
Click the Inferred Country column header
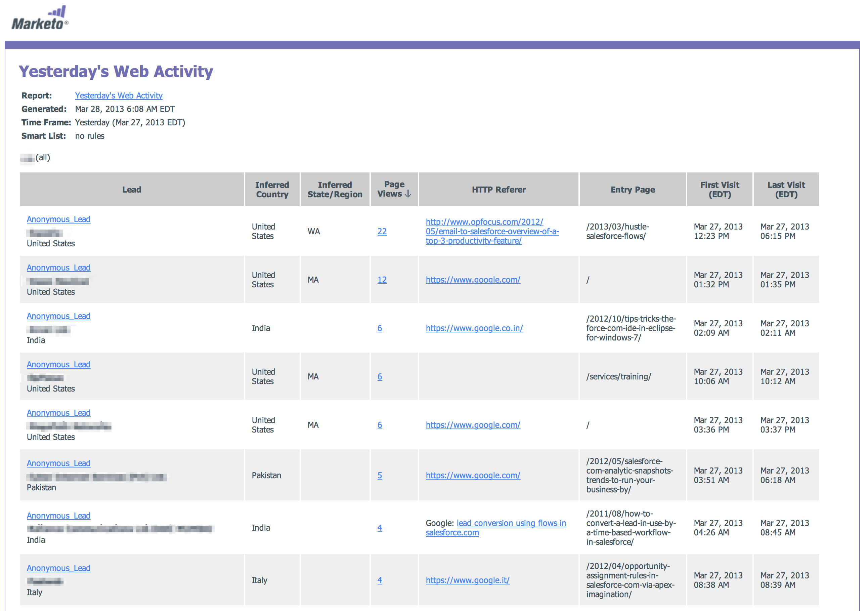point(272,190)
